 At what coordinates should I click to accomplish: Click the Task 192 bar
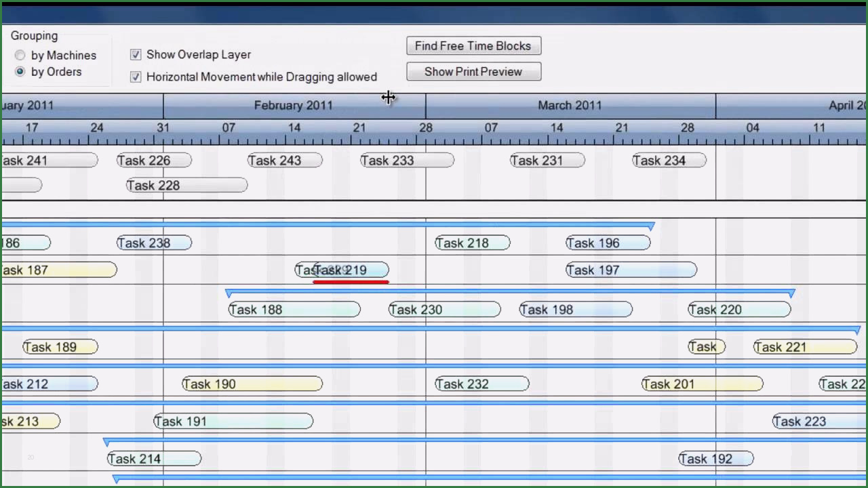pos(715,459)
